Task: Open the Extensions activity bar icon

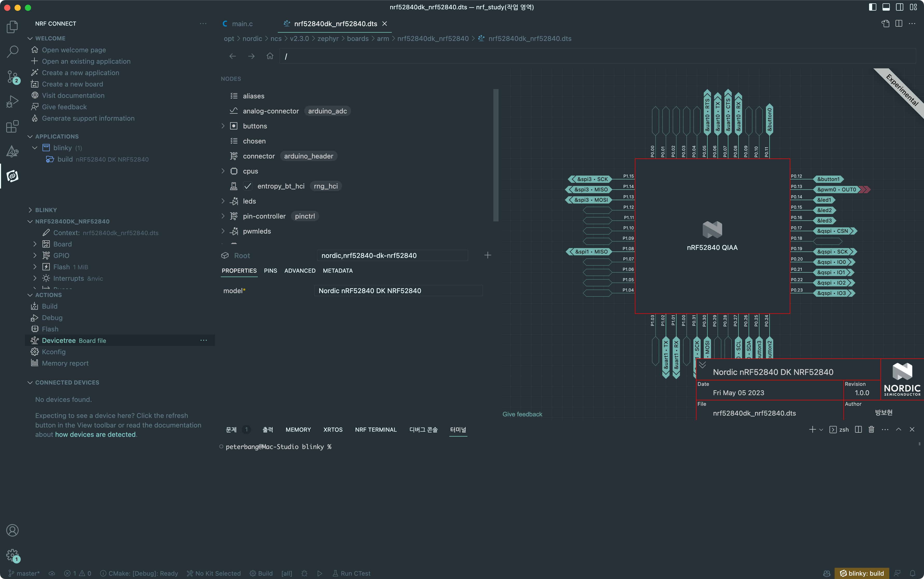Action: point(12,126)
